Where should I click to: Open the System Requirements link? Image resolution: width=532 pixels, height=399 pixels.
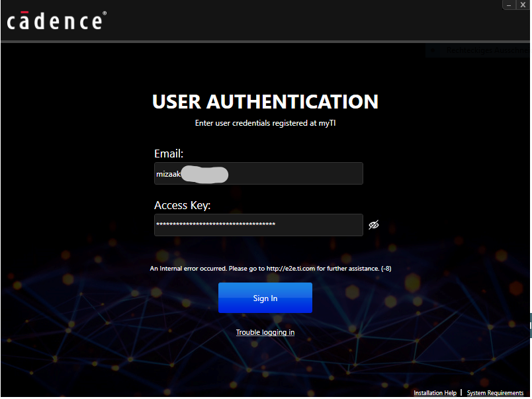click(x=495, y=392)
